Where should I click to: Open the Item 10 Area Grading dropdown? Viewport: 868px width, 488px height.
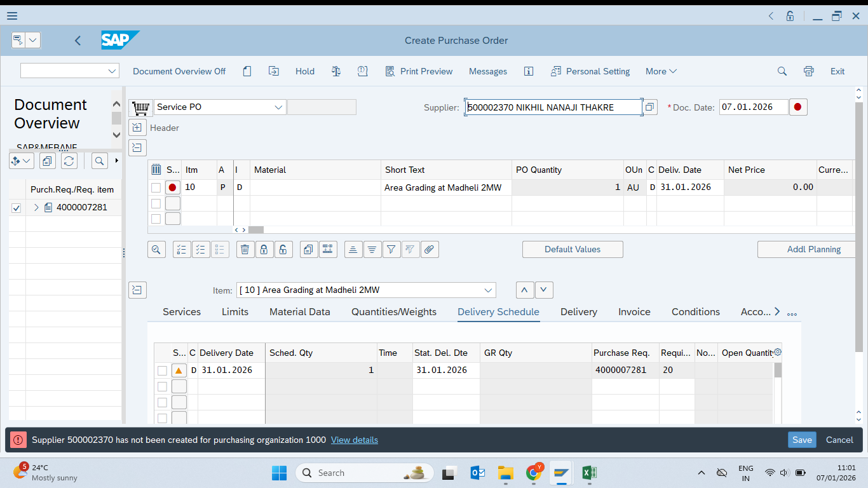(x=488, y=290)
